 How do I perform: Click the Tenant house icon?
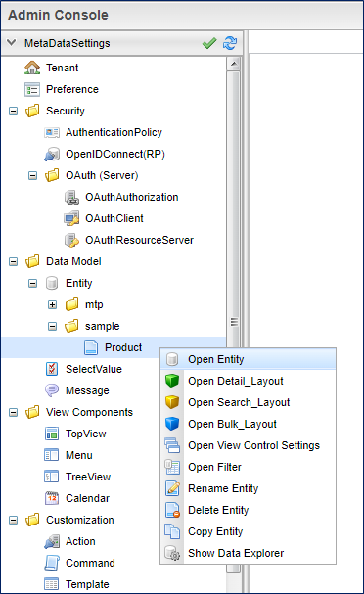pyautogui.click(x=32, y=68)
